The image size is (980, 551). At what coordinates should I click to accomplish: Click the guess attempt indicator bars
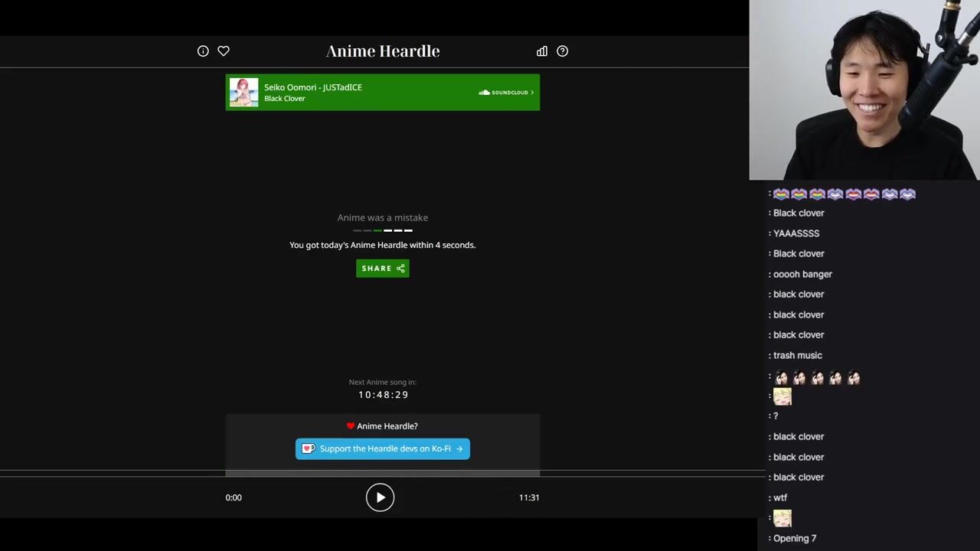(383, 230)
